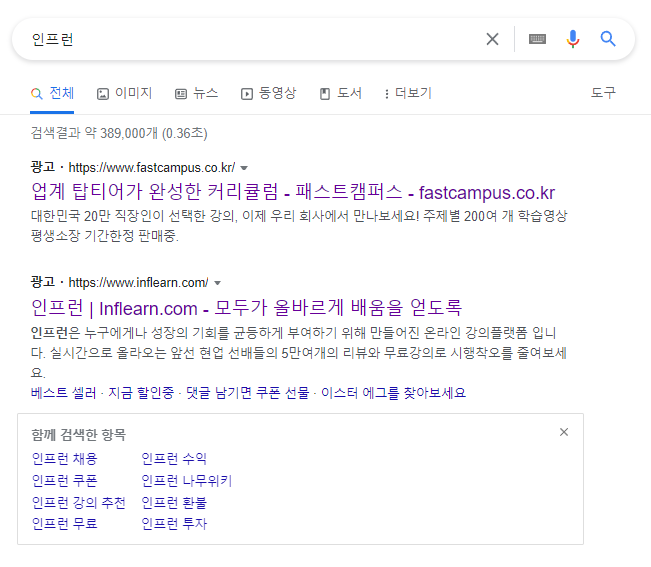The image size is (651, 567).
Task: Open the 도구 search tools
Action: [x=603, y=92]
